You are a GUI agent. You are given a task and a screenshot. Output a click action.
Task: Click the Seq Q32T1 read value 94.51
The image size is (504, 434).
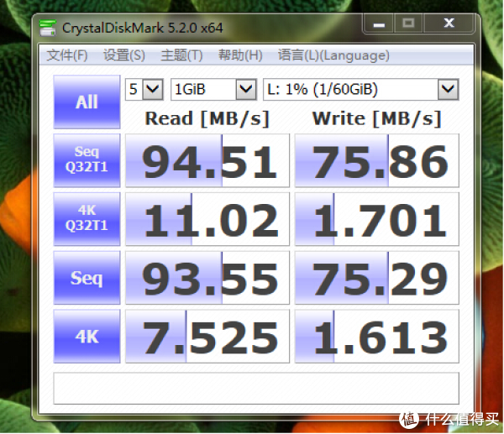[207, 160]
